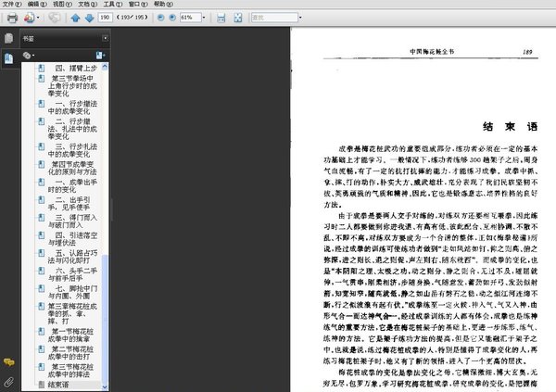Open the Pages thumbnails panel icon
Viewport: 556px width, 392px height.
point(9,38)
